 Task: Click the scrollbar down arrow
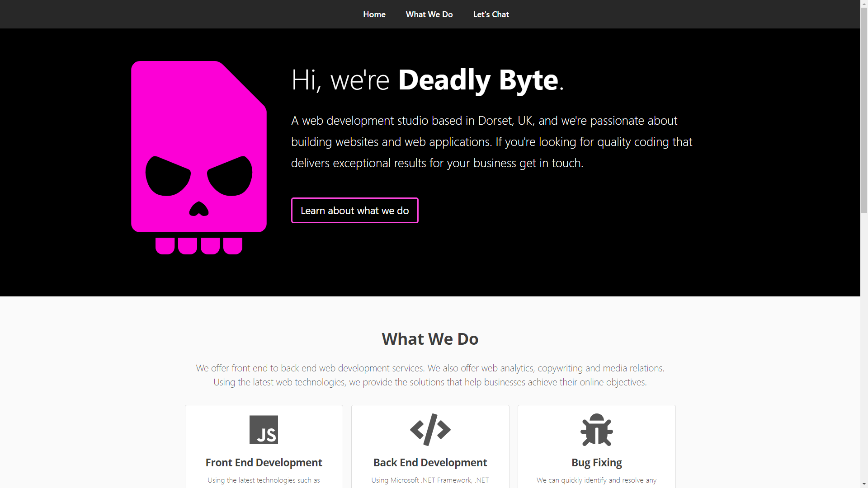pyautogui.click(x=864, y=484)
